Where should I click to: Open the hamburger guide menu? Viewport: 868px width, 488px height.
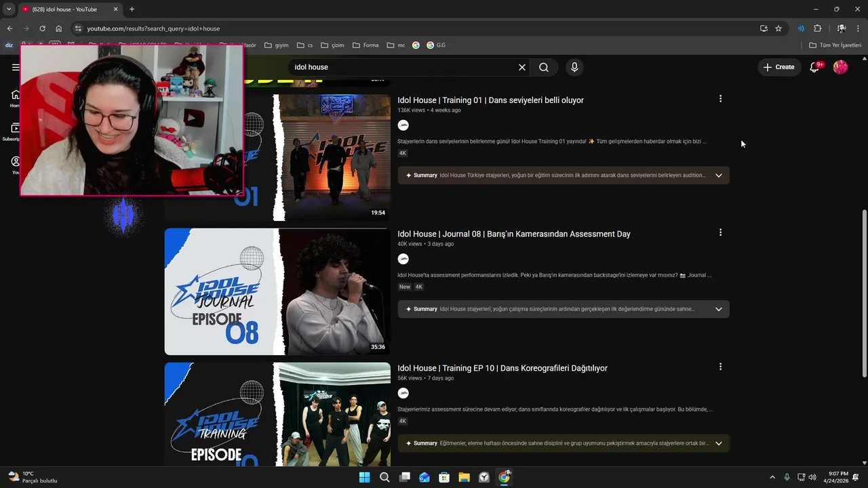tap(16, 67)
